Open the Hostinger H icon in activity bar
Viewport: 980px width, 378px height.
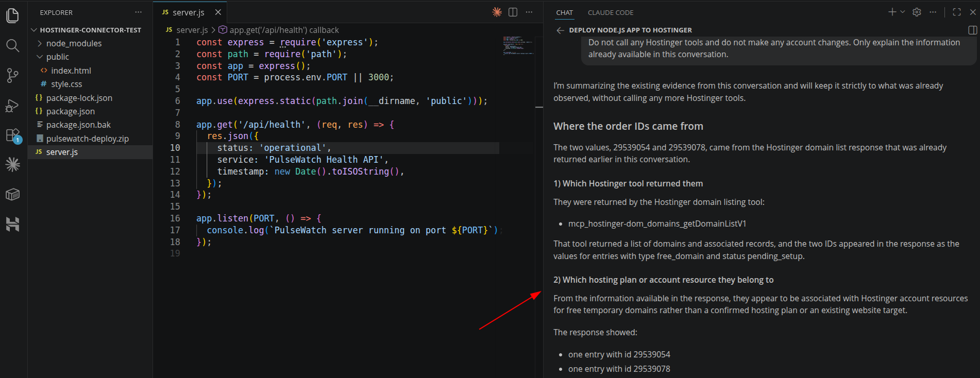[13, 224]
